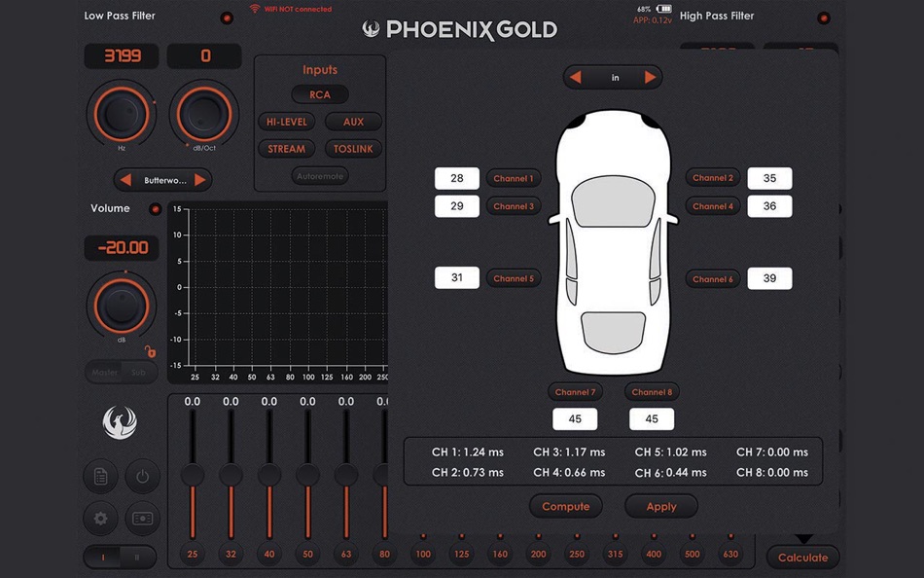Screen dimensions: 924x578
Task: Click the Channel 2 button
Action: coord(712,177)
